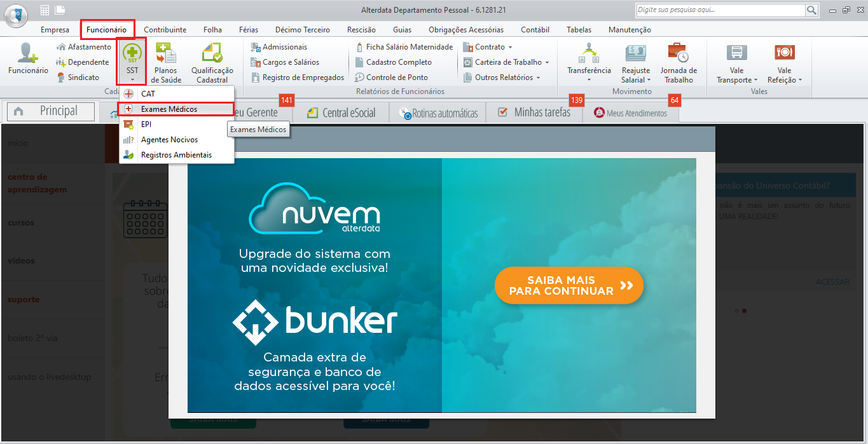Select EPI in the SST menu
This screenshot has width=868, height=444.
(177, 124)
